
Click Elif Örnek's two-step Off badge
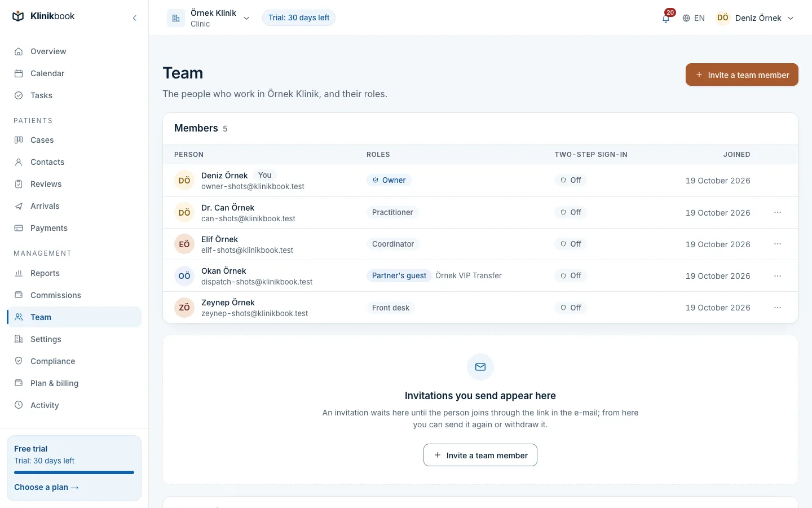[x=571, y=244]
